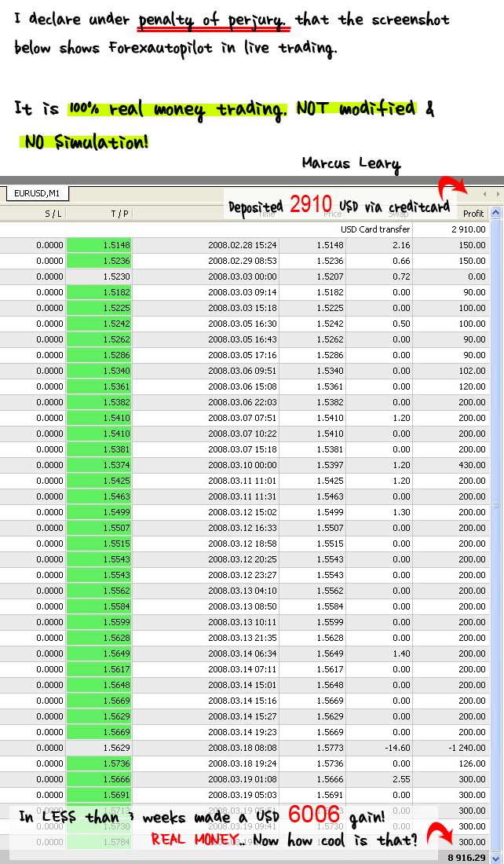504x864 pixels.
Task: Click the green T/P cell 1.5584
Action: point(99,606)
